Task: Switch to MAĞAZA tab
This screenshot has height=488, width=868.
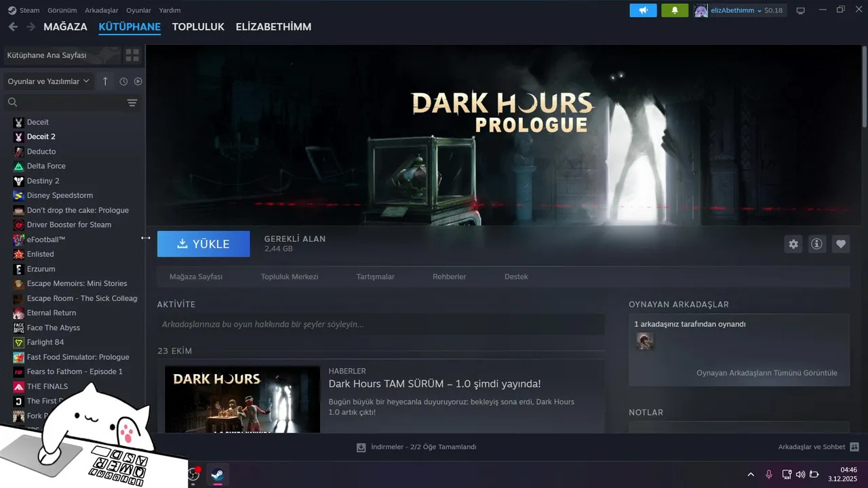Action: (65, 27)
